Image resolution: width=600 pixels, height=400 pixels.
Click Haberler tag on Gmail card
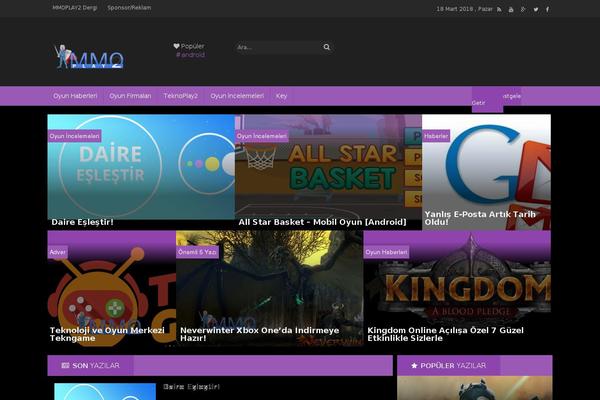[436, 136]
